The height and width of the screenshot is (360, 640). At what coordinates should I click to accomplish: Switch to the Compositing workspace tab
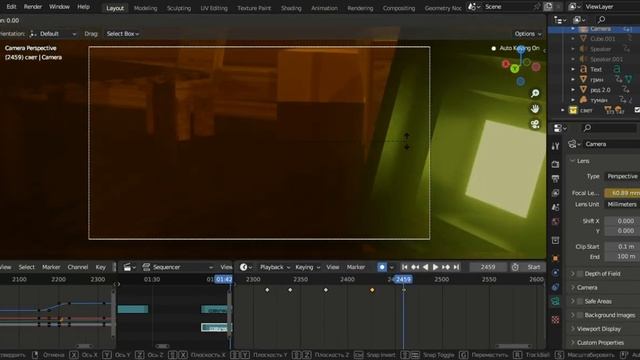(x=398, y=8)
